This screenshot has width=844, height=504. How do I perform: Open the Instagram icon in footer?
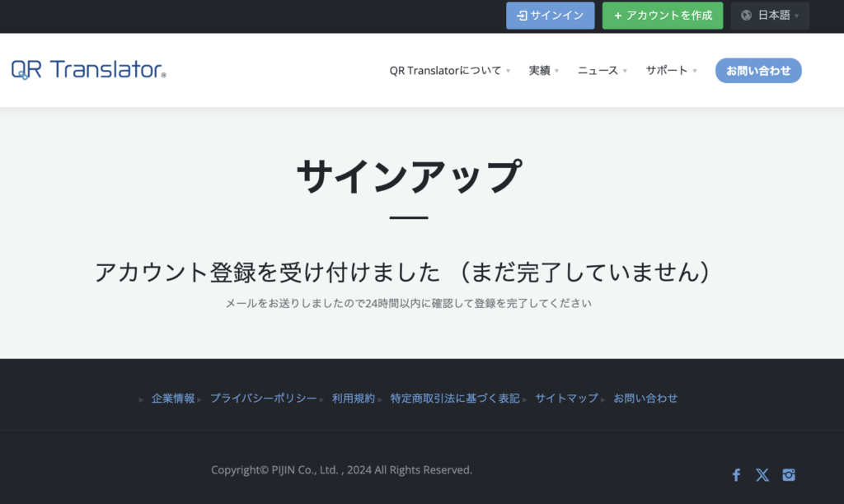point(789,475)
